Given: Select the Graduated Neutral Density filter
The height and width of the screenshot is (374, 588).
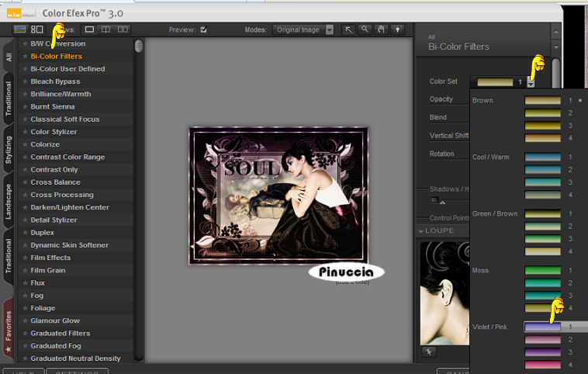Looking at the screenshot, I should click(x=75, y=358).
